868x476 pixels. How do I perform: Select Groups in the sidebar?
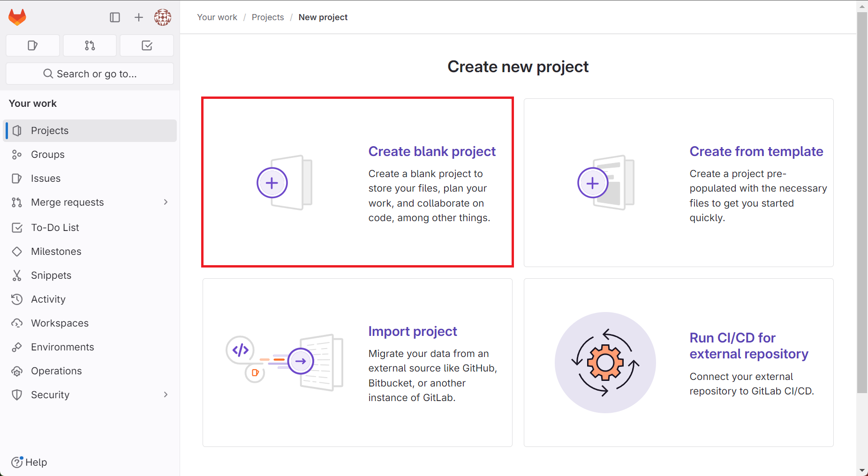[x=47, y=154]
